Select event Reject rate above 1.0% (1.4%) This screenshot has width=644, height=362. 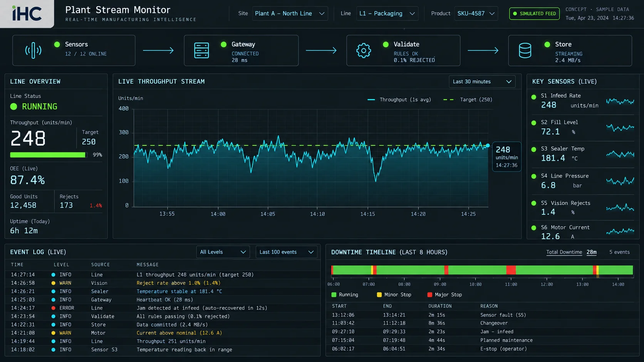(163, 283)
